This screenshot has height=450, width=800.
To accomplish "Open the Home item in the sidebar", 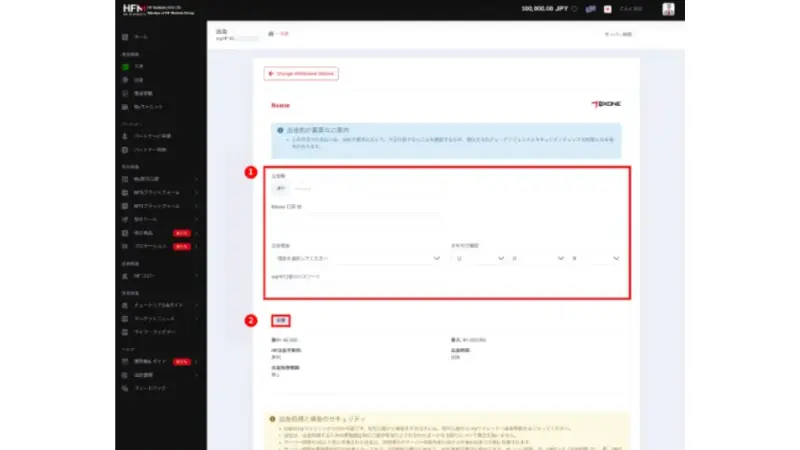I will (x=139, y=37).
